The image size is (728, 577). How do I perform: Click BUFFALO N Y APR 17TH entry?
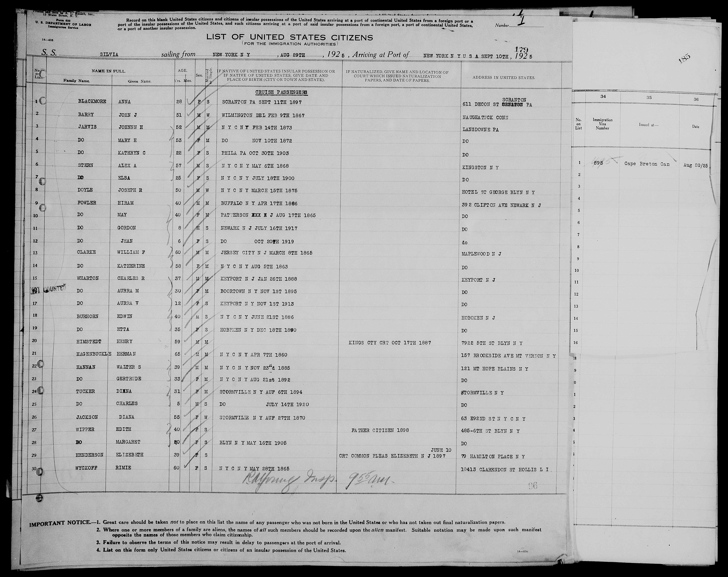pos(260,203)
